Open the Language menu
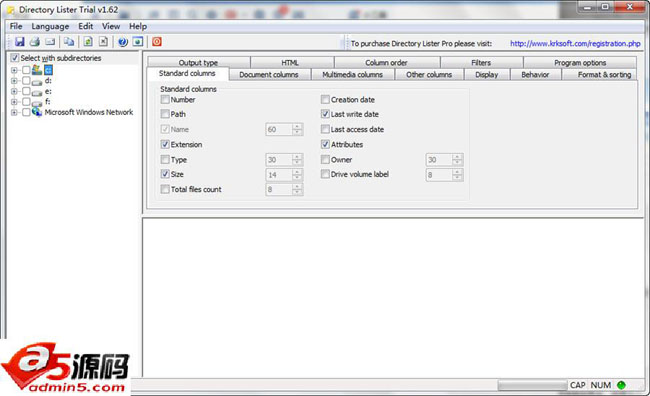The image size is (650, 396). pos(50,26)
